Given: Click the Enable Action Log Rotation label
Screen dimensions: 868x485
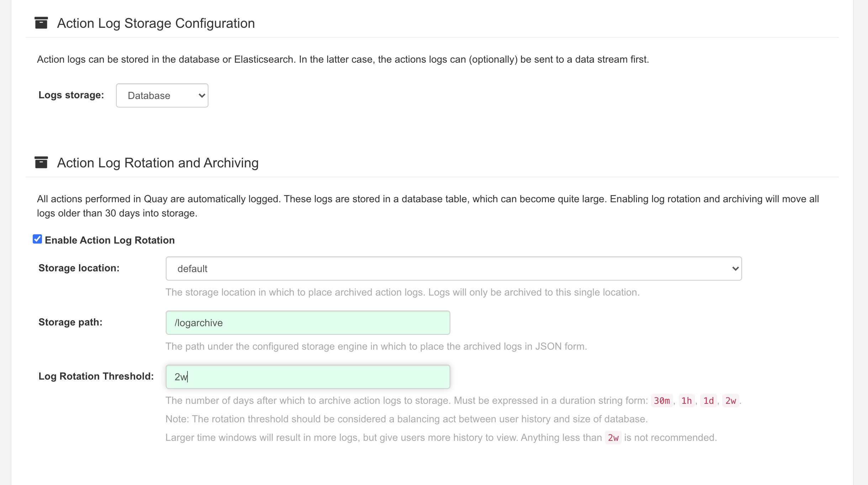Looking at the screenshot, I should (110, 240).
